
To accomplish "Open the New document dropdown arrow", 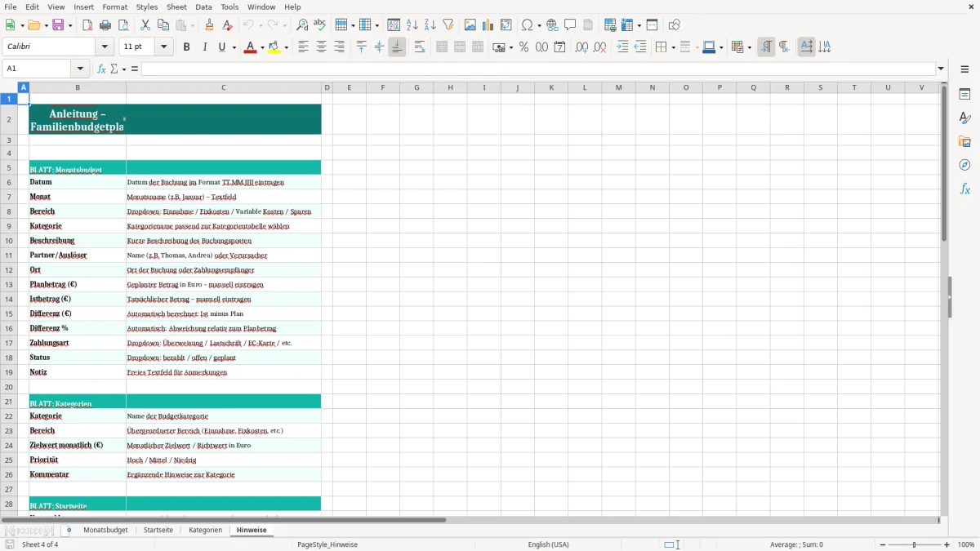I will click(x=21, y=25).
